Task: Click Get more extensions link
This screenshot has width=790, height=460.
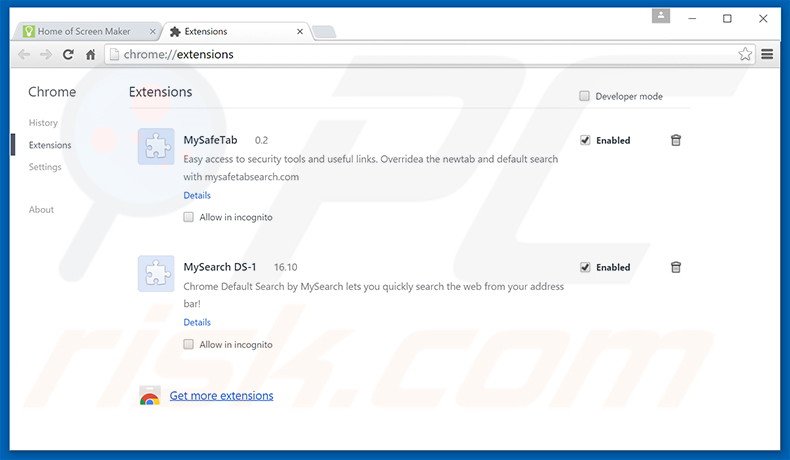Action: (221, 396)
